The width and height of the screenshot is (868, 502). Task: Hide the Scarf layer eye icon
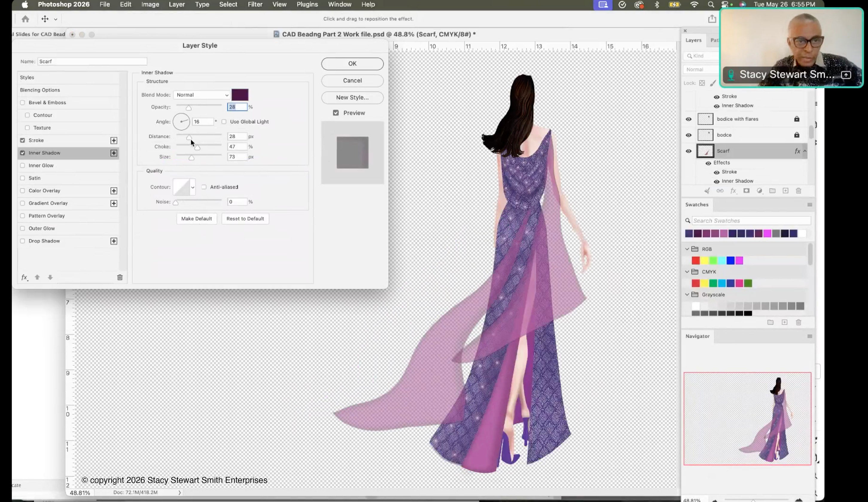689,151
